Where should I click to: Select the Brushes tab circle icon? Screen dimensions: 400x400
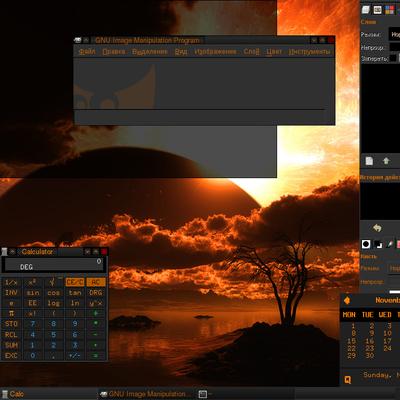pyautogui.click(x=366, y=244)
